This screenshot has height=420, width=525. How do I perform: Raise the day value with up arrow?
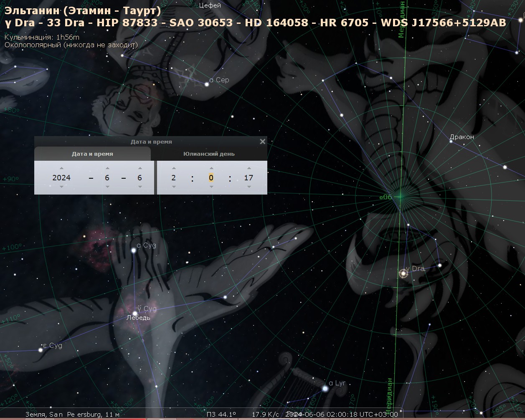click(x=139, y=168)
